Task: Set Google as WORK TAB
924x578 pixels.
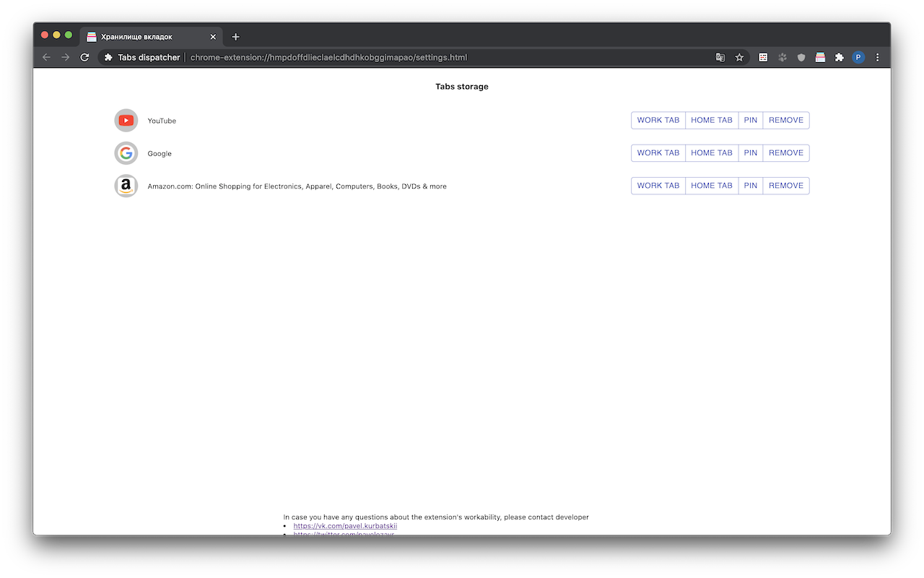Action: point(658,153)
